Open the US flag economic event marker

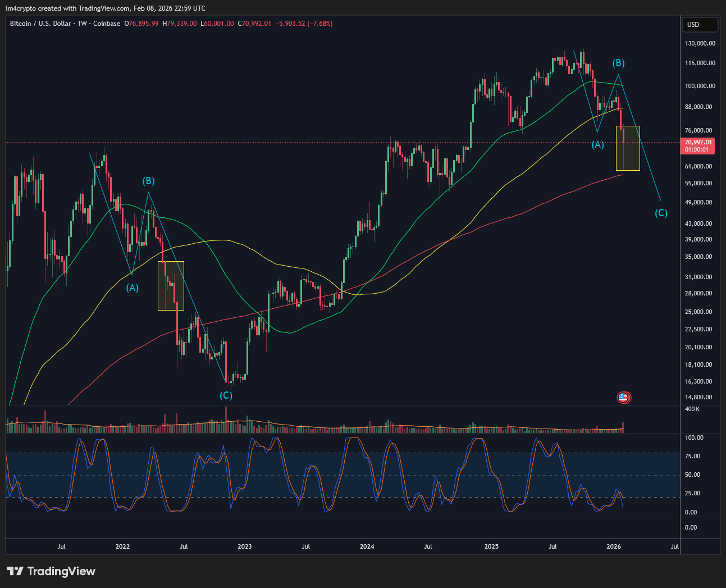pyautogui.click(x=623, y=397)
